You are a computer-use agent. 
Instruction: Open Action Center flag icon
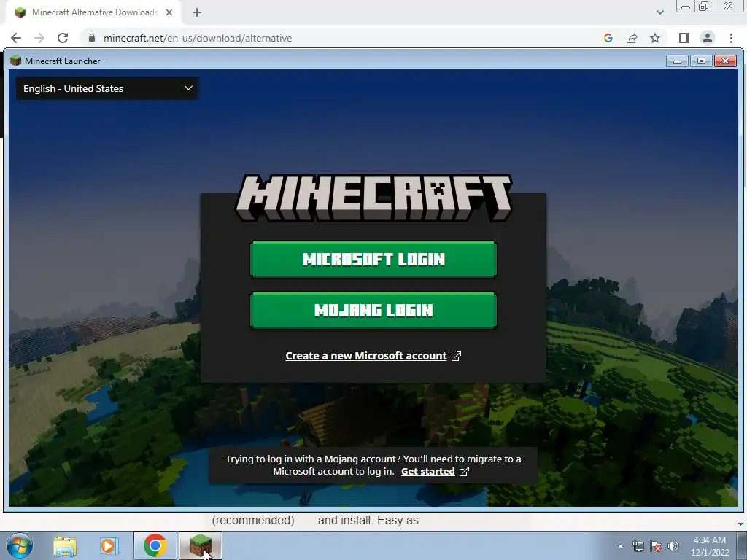pyautogui.click(x=656, y=546)
